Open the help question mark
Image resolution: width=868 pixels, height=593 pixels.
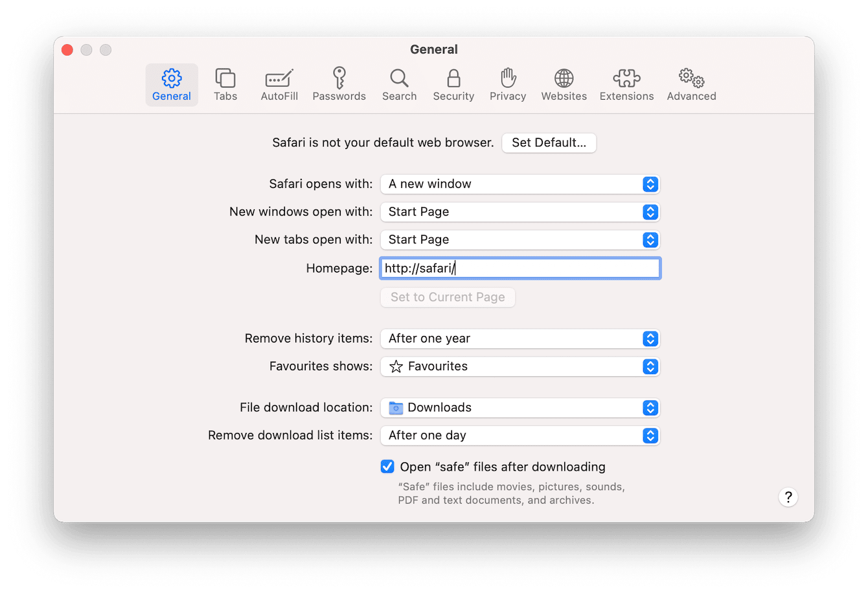coord(788,497)
